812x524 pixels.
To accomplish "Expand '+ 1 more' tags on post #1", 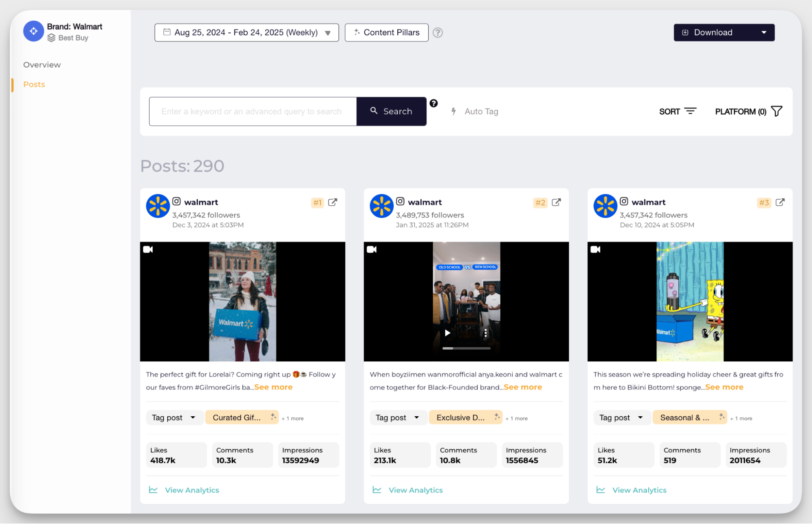I will click(x=292, y=418).
